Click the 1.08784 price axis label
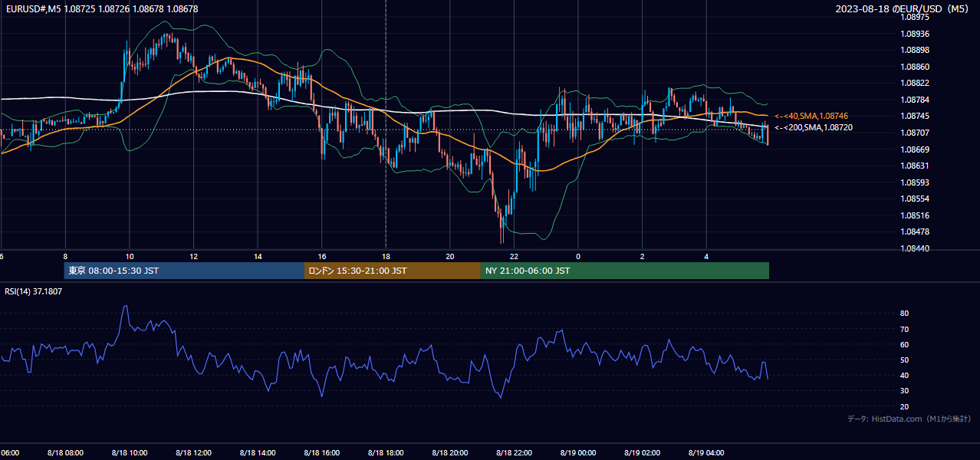 [915, 100]
